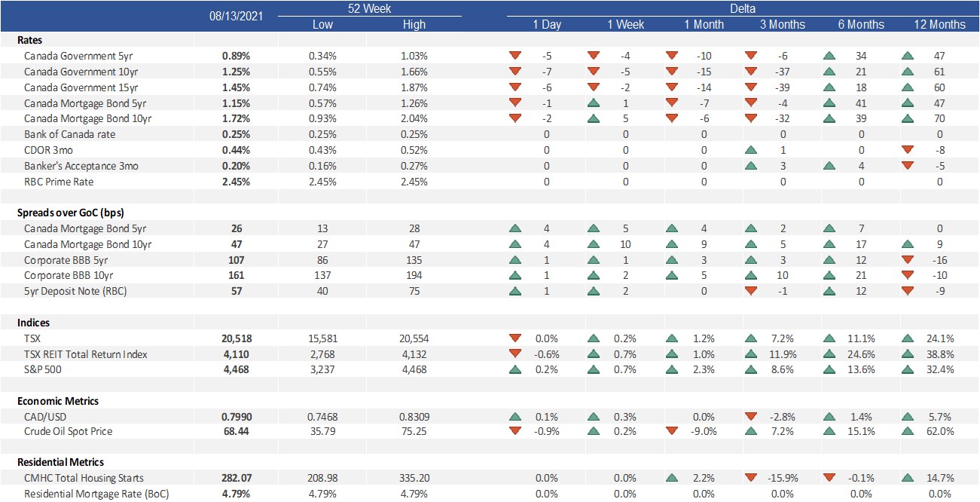Image resolution: width=980 pixels, height=502 pixels.
Task: Select TSX current value 20,518
Action: click(x=235, y=338)
